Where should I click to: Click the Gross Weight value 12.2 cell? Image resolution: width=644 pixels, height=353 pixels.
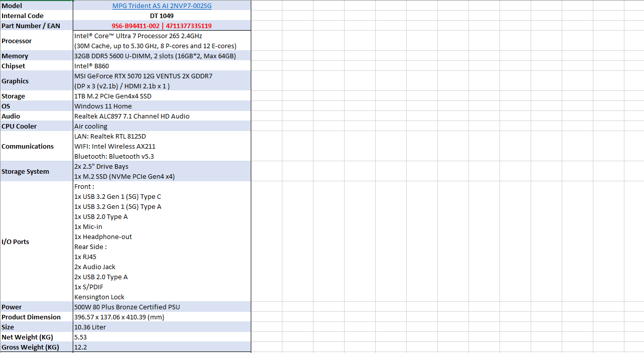click(81, 347)
